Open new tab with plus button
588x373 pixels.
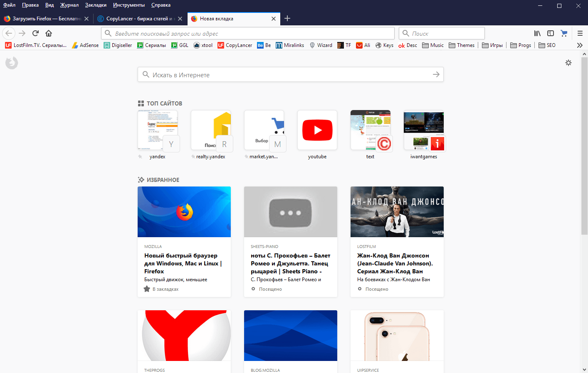click(287, 18)
